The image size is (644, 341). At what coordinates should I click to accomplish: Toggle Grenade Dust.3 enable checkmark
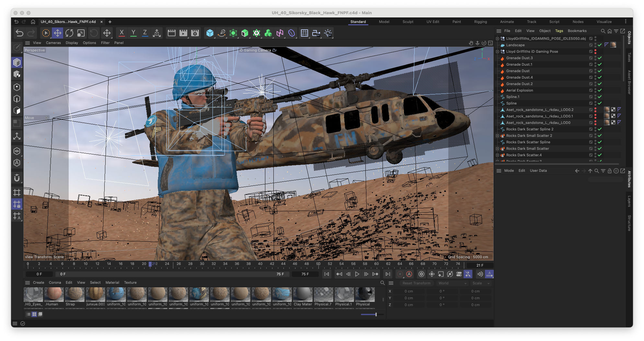pyautogui.click(x=600, y=58)
